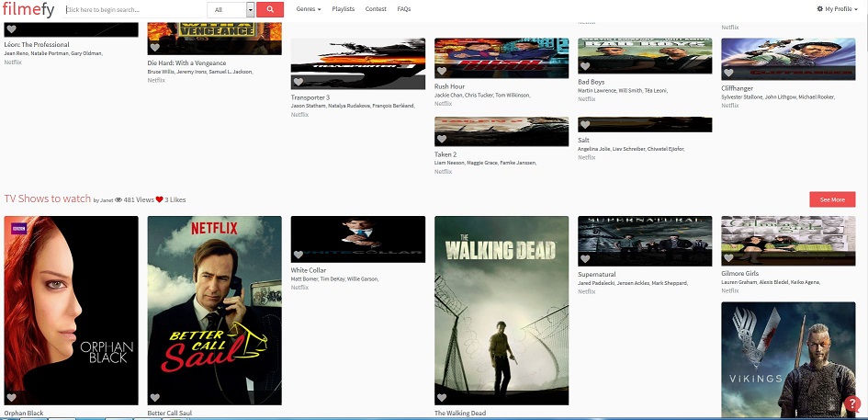Toggle heart on Cliffhanger poster
The height and width of the screenshot is (420, 868).
click(x=728, y=73)
